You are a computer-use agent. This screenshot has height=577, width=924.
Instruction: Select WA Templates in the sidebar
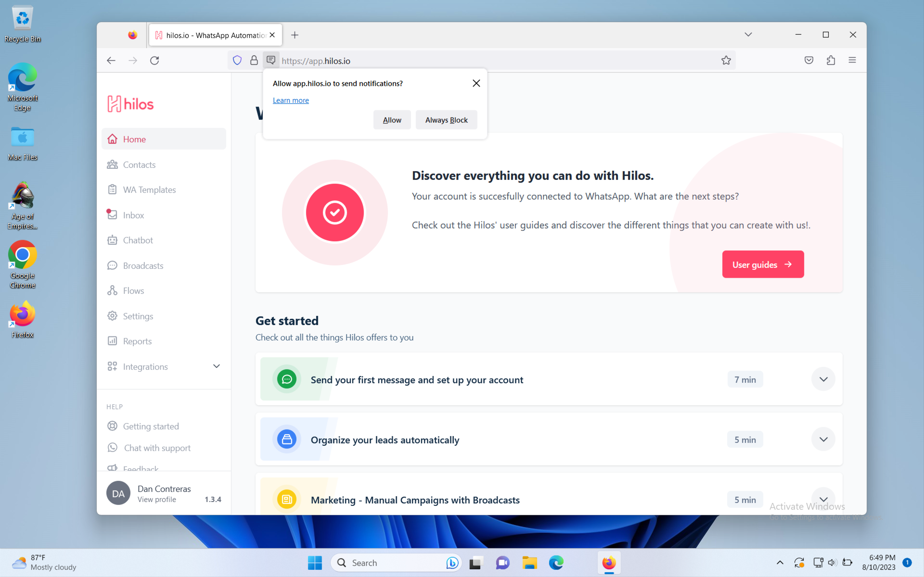click(x=149, y=190)
